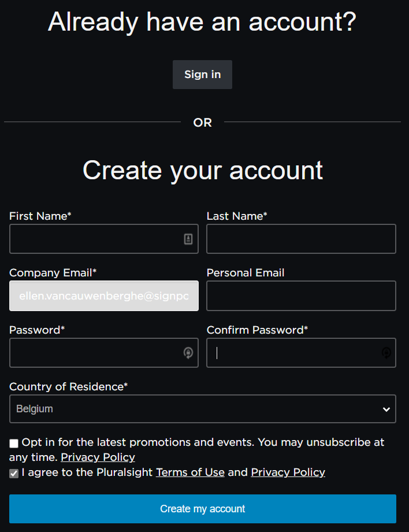Click the contact autofill icon in First Name

188,239
